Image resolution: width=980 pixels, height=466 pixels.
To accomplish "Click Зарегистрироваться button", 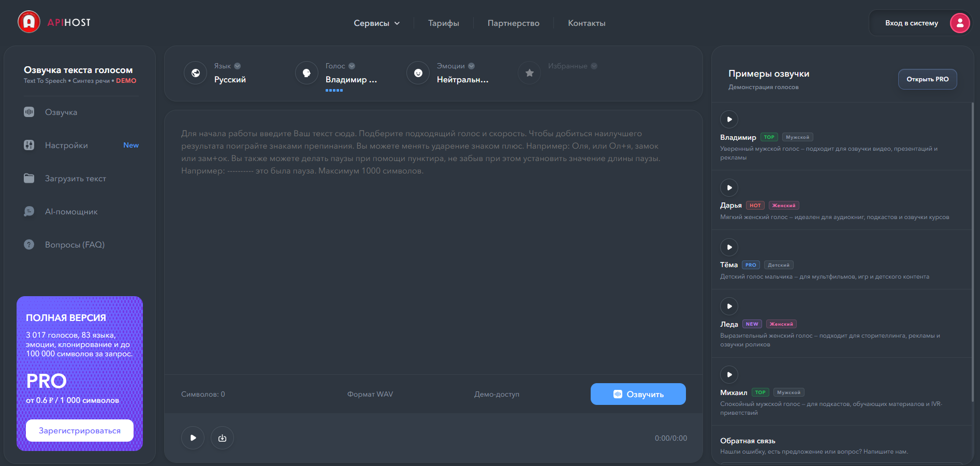I will (x=80, y=431).
